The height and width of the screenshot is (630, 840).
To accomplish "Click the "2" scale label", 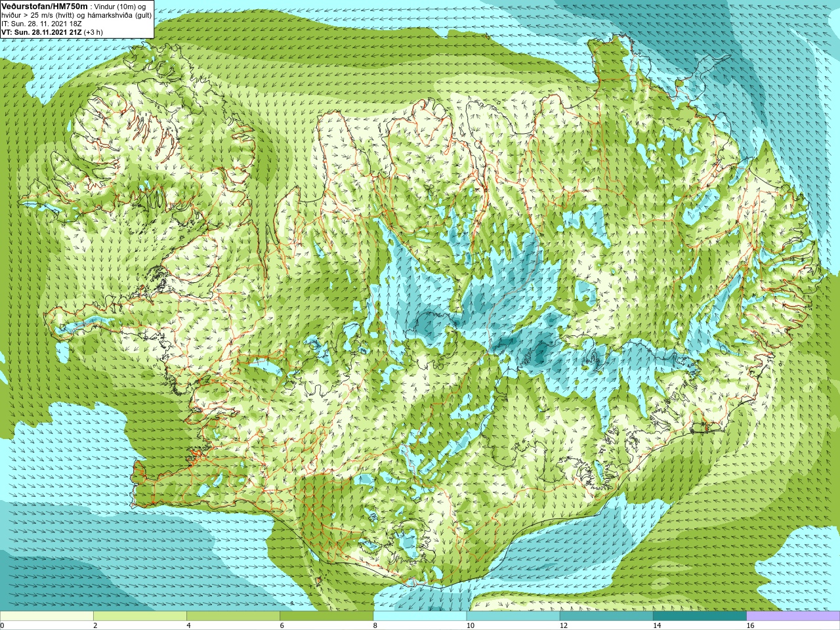I will click(x=95, y=625).
